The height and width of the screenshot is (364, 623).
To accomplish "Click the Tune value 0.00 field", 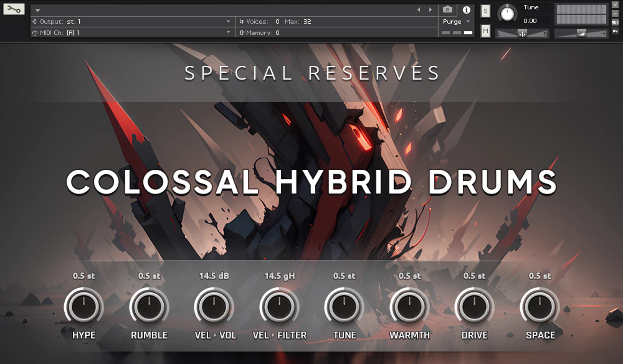I will [530, 21].
